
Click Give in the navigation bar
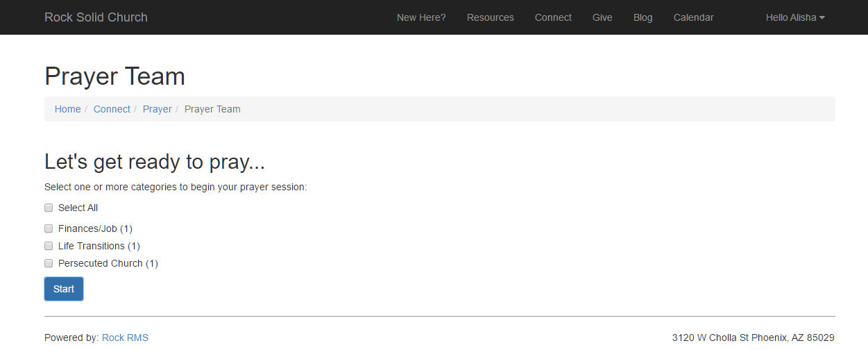tap(602, 17)
